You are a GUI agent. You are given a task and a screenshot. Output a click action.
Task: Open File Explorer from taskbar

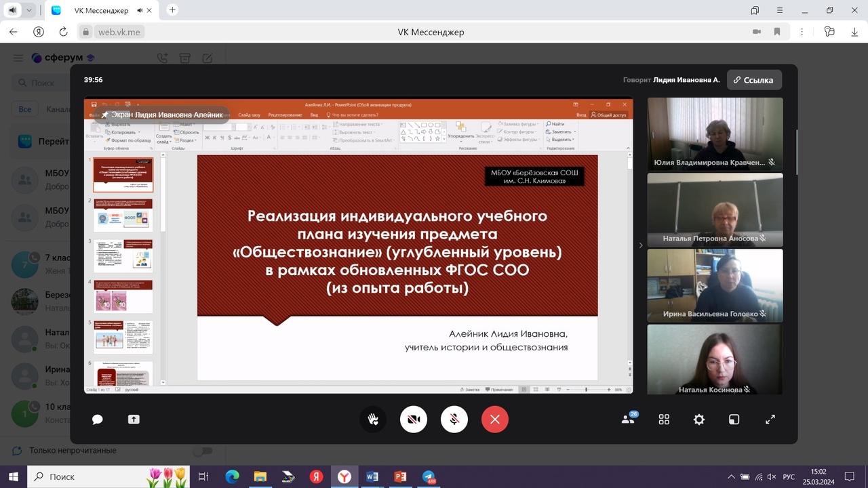[260, 476]
